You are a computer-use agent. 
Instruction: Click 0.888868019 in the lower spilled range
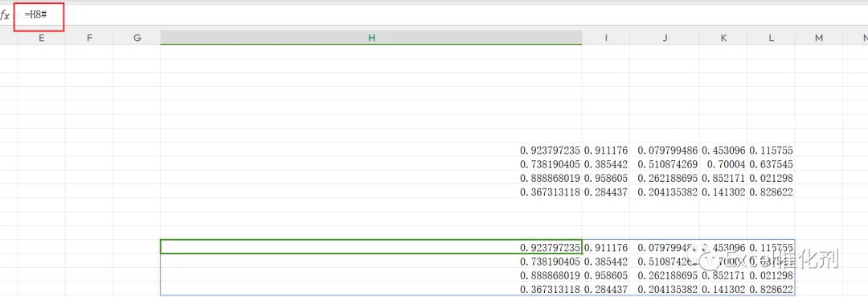(x=550, y=275)
